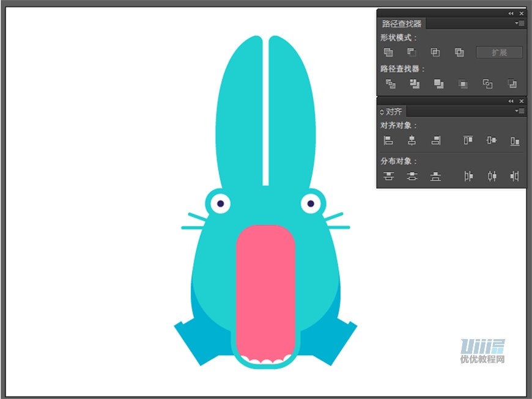The height and width of the screenshot is (399, 532).
Task: Select the 对齐 panel tab
Action: (x=394, y=112)
